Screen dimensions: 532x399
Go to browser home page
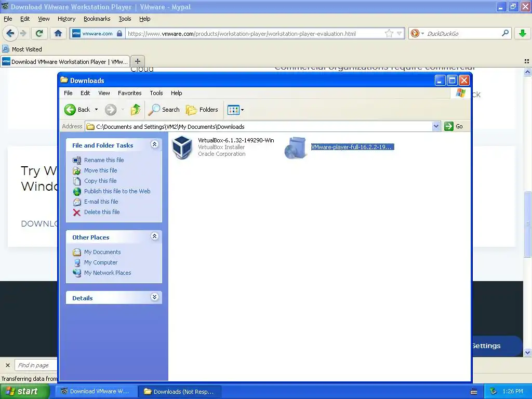[58, 33]
